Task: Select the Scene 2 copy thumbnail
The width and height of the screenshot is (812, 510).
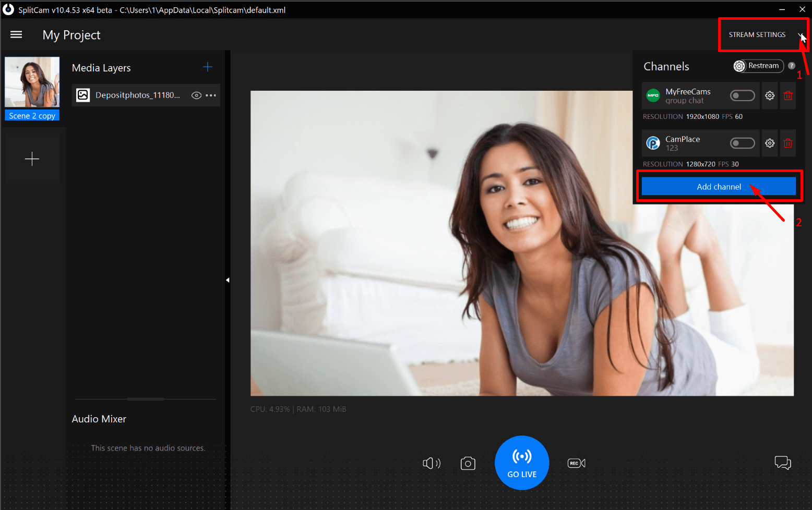Action: 32,82
